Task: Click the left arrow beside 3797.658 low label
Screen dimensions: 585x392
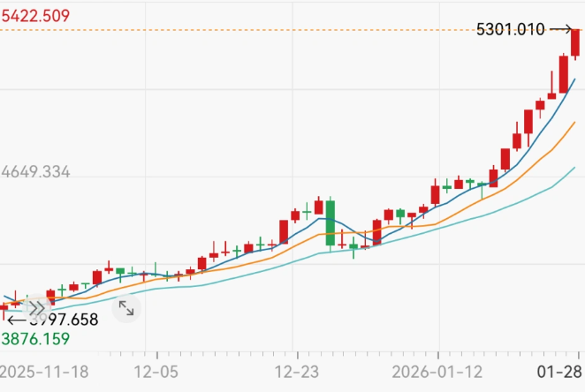Action: (16, 320)
